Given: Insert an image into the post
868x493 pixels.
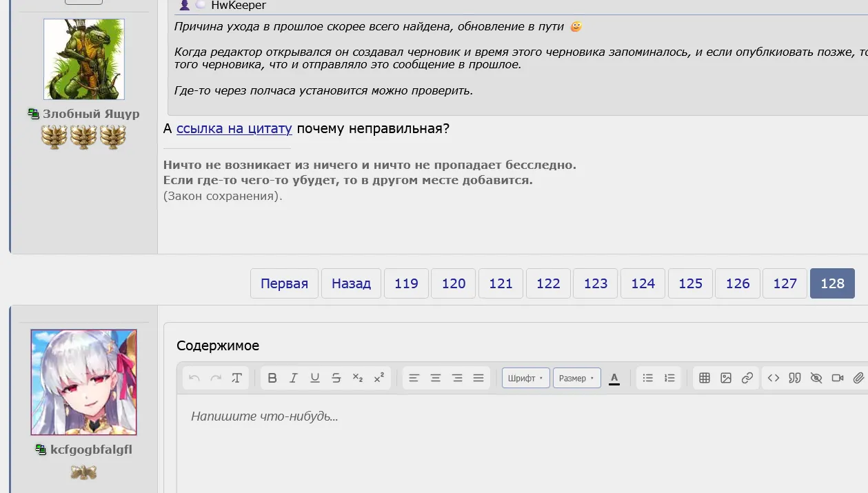Looking at the screenshot, I should pyautogui.click(x=726, y=378).
